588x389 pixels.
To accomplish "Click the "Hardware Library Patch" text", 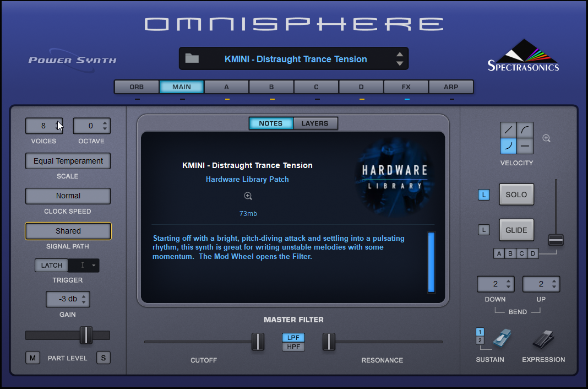I will coord(247,179).
